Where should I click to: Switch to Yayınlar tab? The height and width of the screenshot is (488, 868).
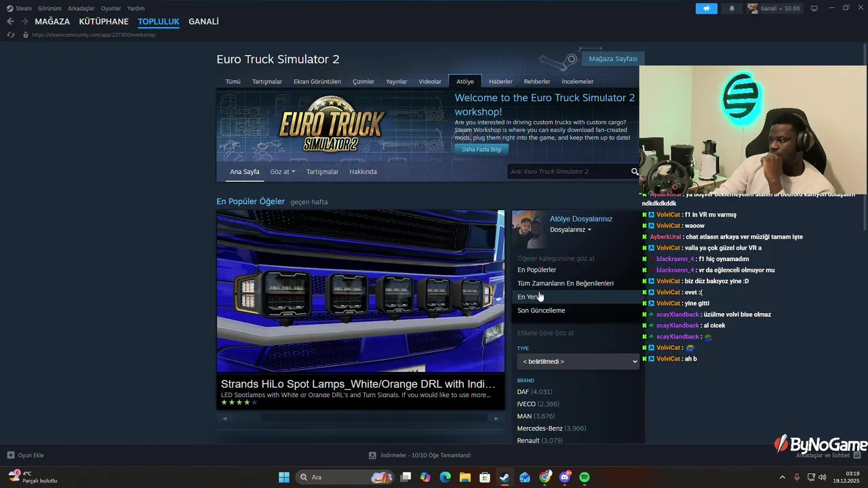[397, 81]
